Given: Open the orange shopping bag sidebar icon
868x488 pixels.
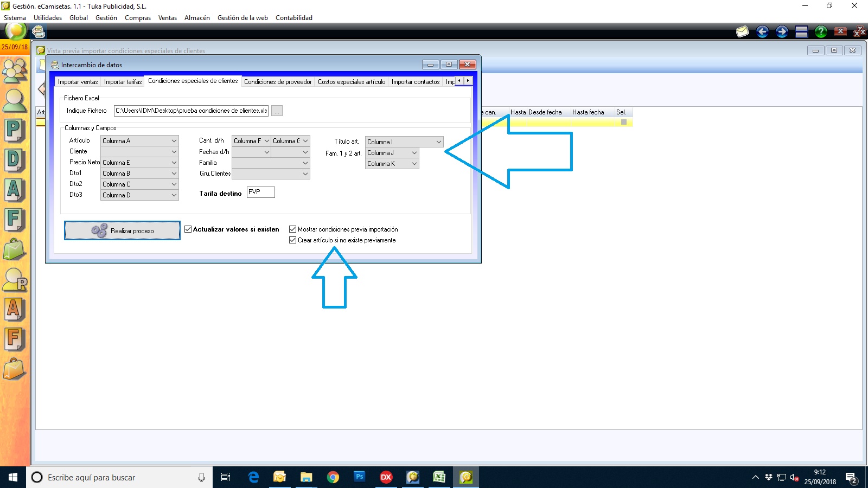Looking at the screenshot, I should point(15,369).
